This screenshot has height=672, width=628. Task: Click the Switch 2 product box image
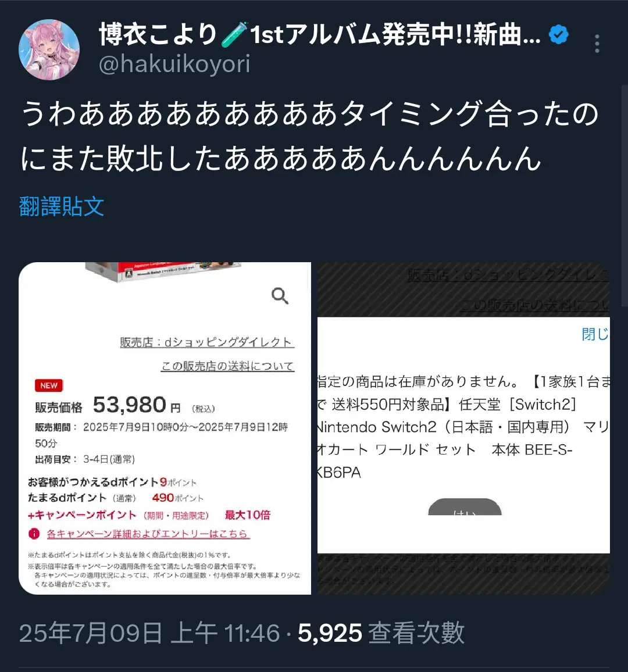click(x=163, y=271)
